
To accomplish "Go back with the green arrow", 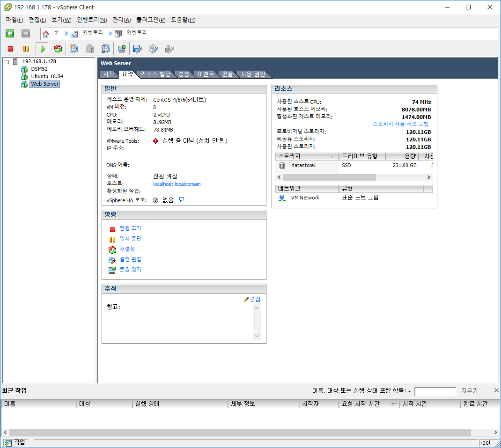I will (x=10, y=33).
